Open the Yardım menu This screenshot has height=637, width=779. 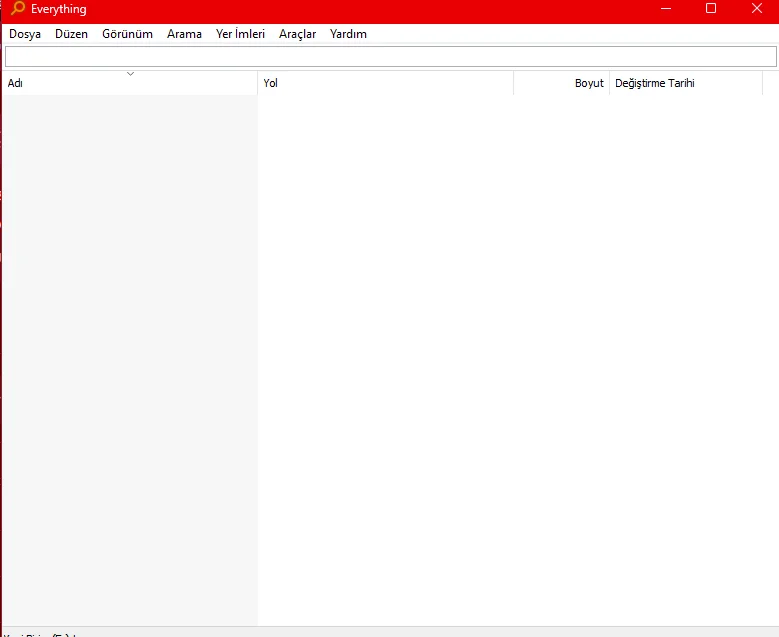tap(348, 34)
